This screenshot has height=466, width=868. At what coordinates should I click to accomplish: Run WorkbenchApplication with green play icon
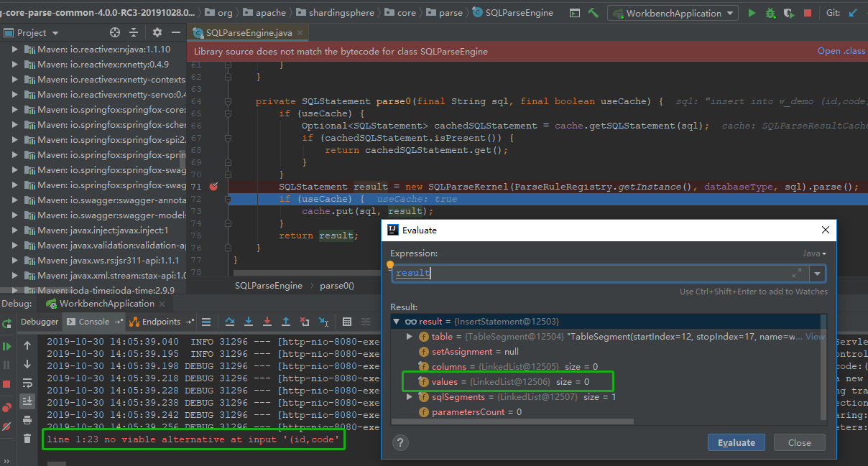pyautogui.click(x=752, y=13)
